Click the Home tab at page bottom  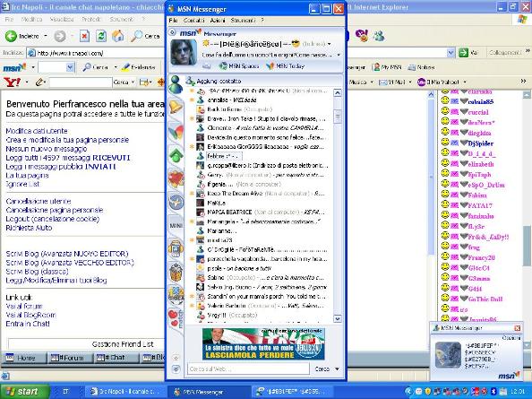pyautogui.click(x=24, y=358)
